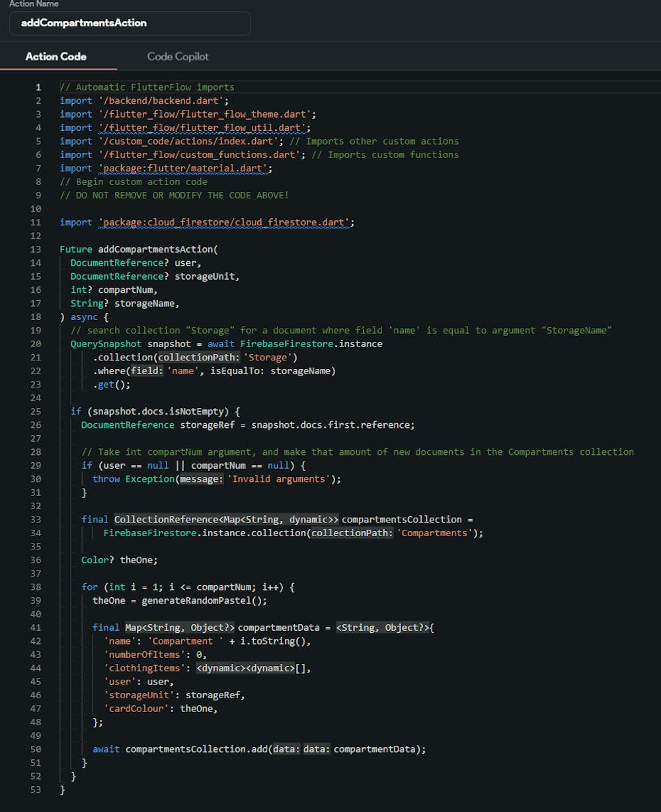The width and height of the screenshot is (661, 812).
Task: Click line number 53 in the gutter
Action: point(36,790)
